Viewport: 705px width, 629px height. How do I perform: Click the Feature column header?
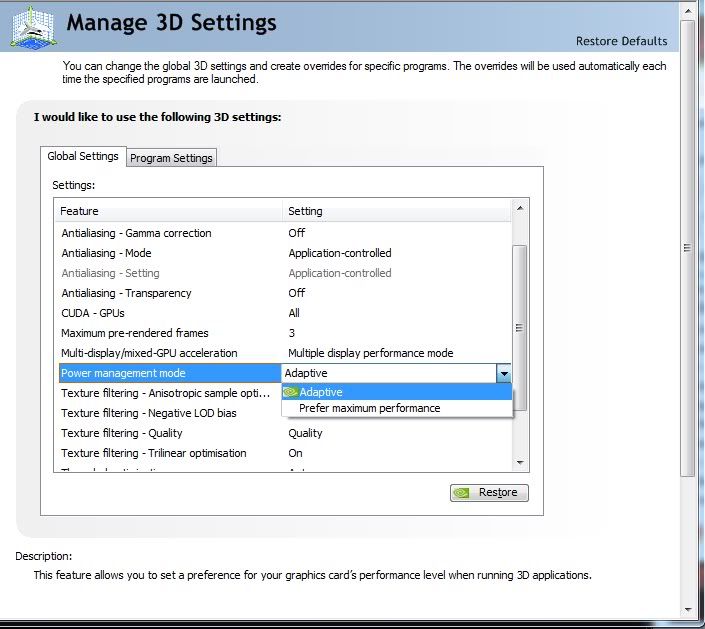tap(169, 211)
